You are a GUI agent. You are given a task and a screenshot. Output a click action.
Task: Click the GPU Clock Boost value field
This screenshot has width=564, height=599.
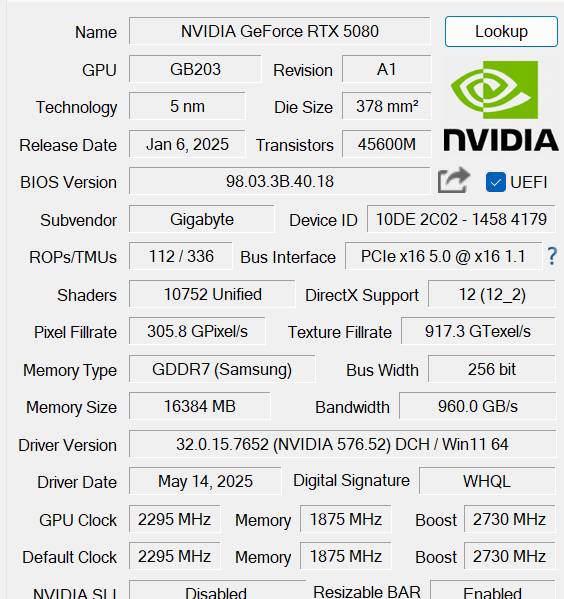click(x=509, y=519)
